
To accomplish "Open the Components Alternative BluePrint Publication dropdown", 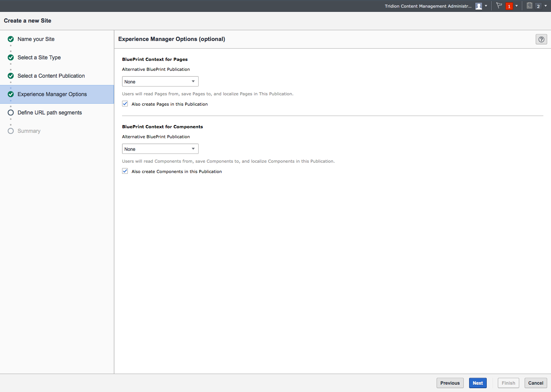I will tap(160, 149).
